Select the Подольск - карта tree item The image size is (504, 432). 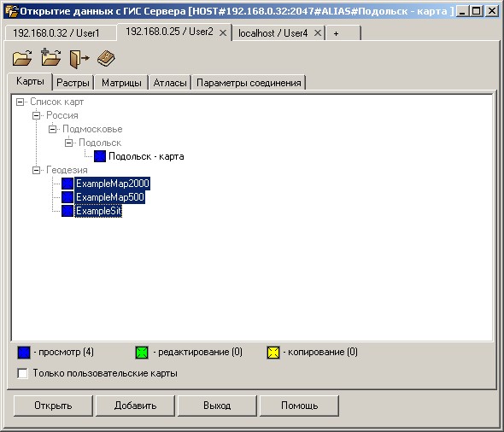coord(146,156)
